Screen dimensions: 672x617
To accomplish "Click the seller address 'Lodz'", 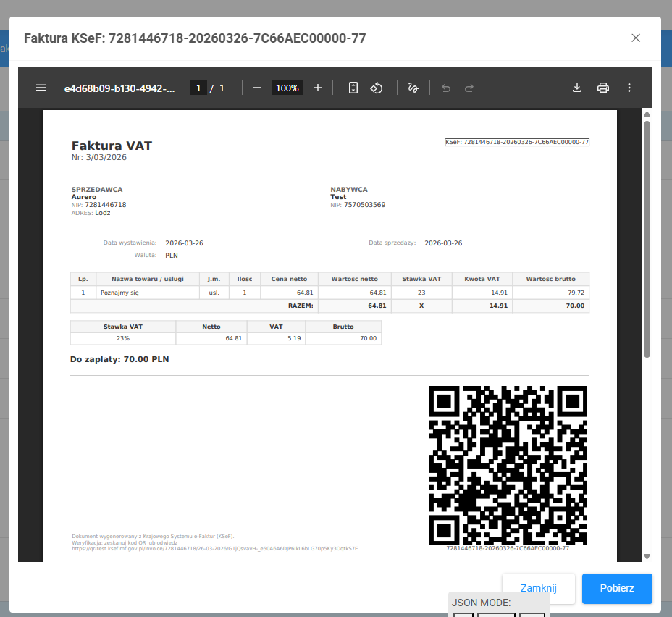I will [103, 213].
